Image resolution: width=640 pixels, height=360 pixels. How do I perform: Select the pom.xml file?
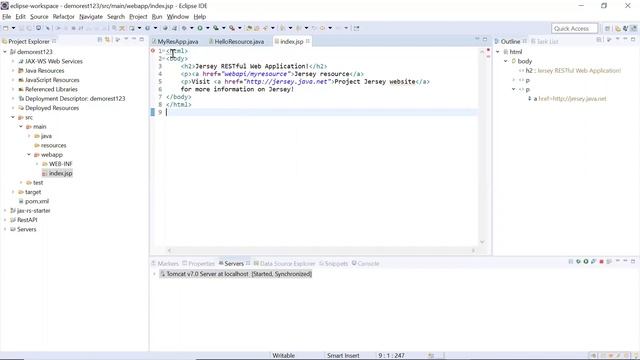click(37, 202)
